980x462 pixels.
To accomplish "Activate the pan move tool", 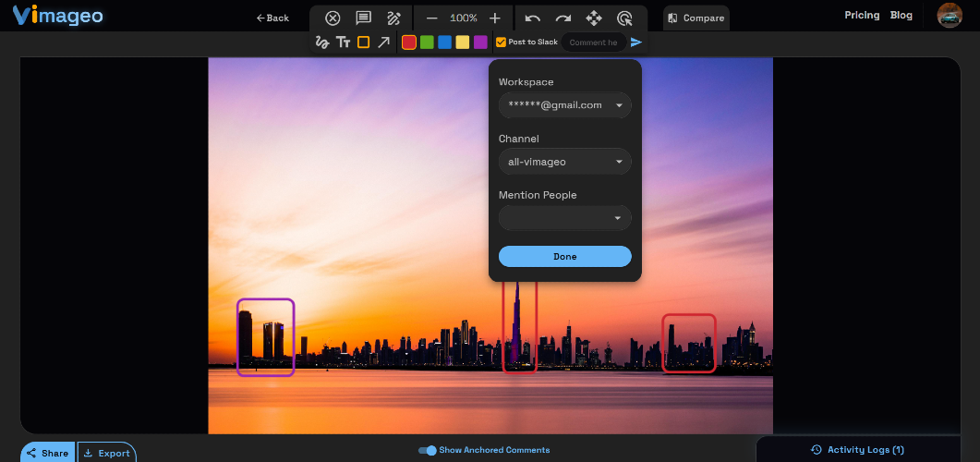I will (x=594, y=18).
